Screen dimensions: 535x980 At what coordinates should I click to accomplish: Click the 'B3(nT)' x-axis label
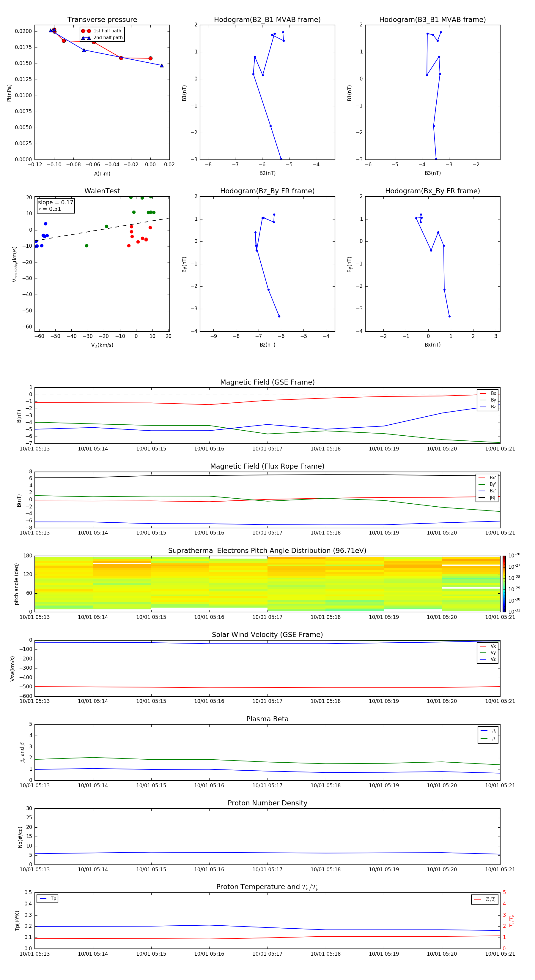point(432,173)
